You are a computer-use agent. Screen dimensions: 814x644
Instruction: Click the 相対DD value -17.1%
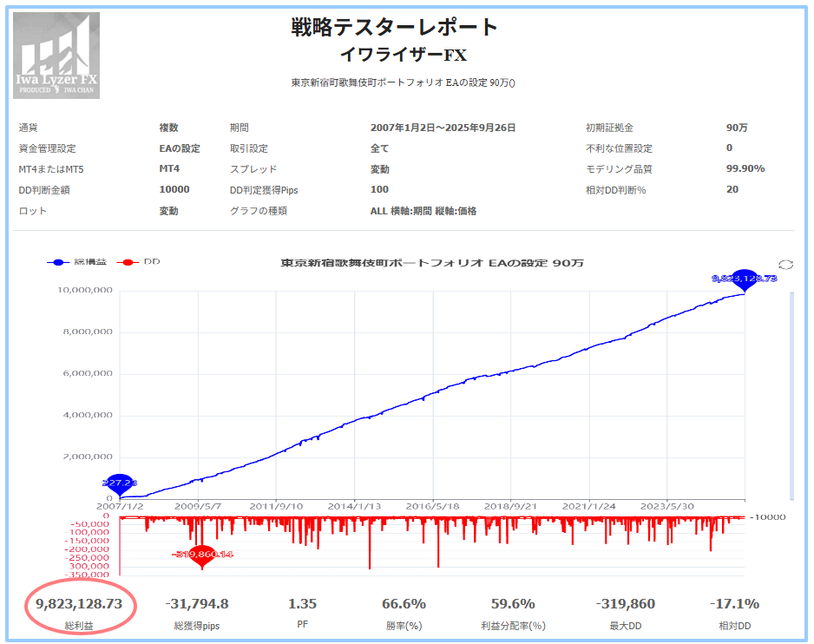[734, 604]
